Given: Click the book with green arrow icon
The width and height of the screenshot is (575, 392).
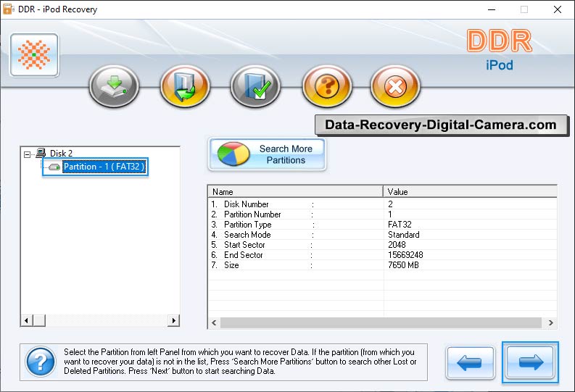Looking at the screenshot, I should click(x=185, y=86).
